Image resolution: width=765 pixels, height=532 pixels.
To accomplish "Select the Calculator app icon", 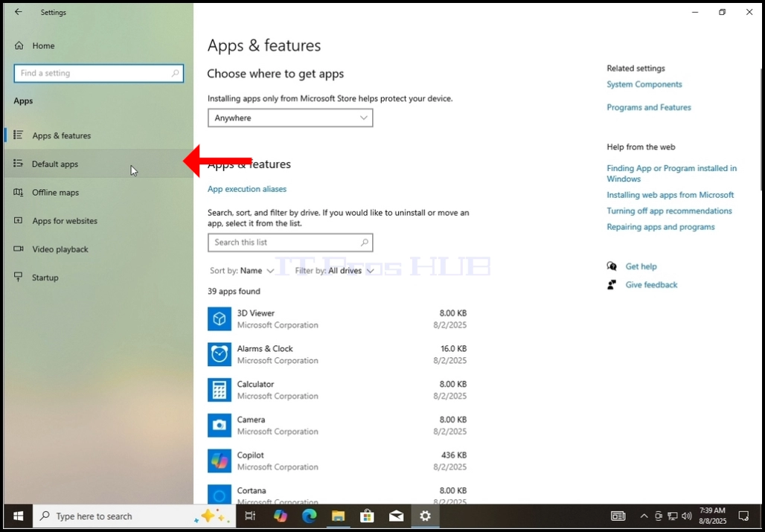I will [x=220, y=390].
